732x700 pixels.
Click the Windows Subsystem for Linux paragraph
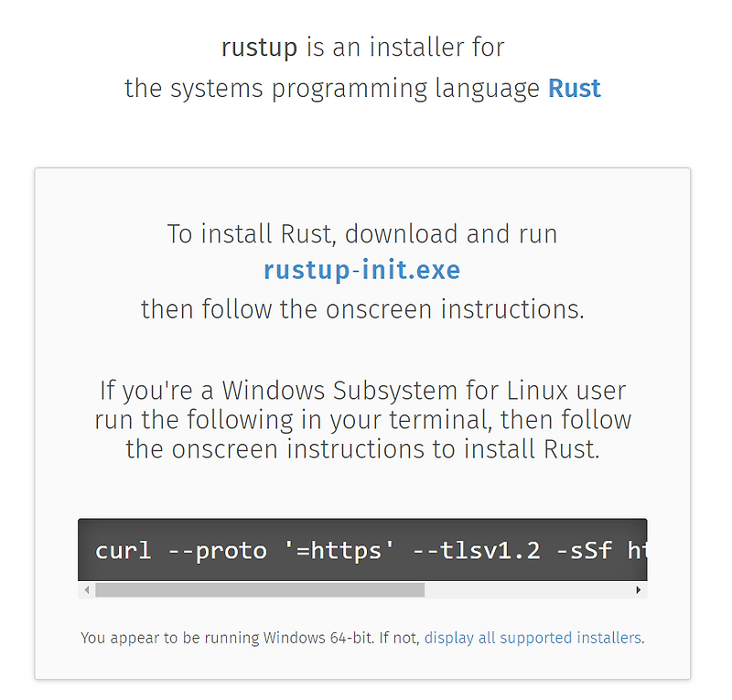[362, 420]
